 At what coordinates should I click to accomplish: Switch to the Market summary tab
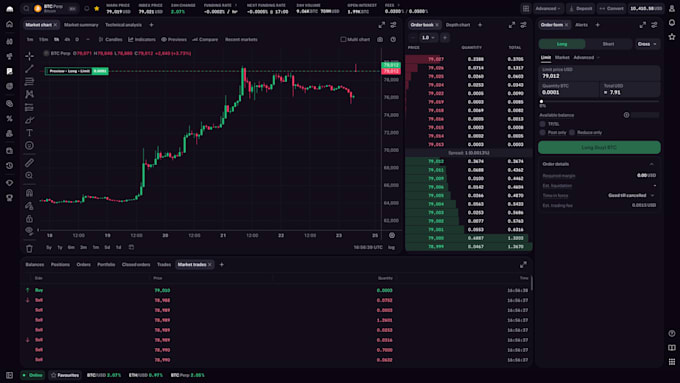click(x=81, y=25)
